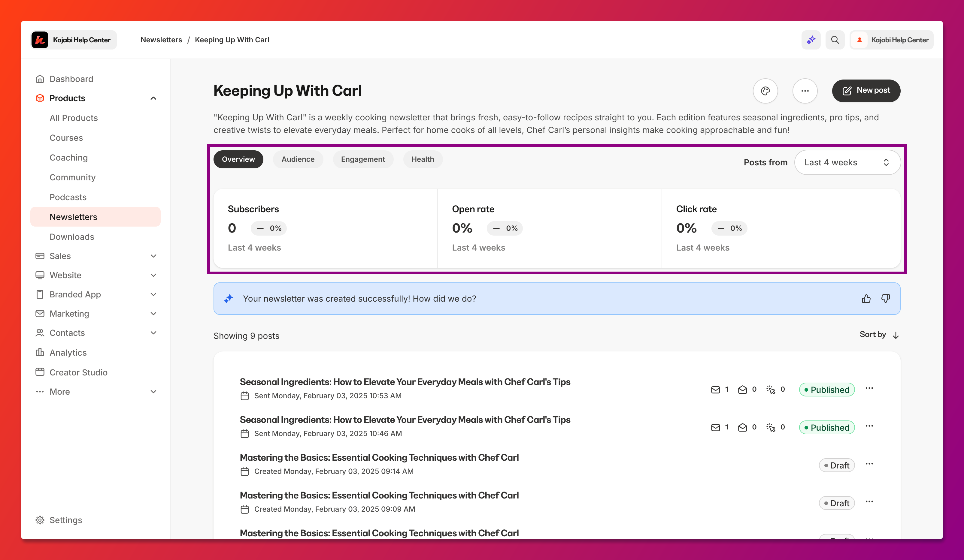Open options for draft created 09:09 AM
Viewport: 964px width, 560px height.
point(869,502)
